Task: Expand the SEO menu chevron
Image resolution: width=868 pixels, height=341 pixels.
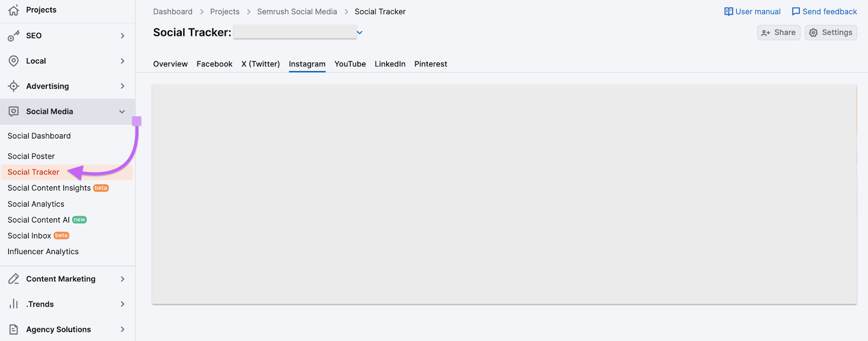Action: tap(123, 36)
